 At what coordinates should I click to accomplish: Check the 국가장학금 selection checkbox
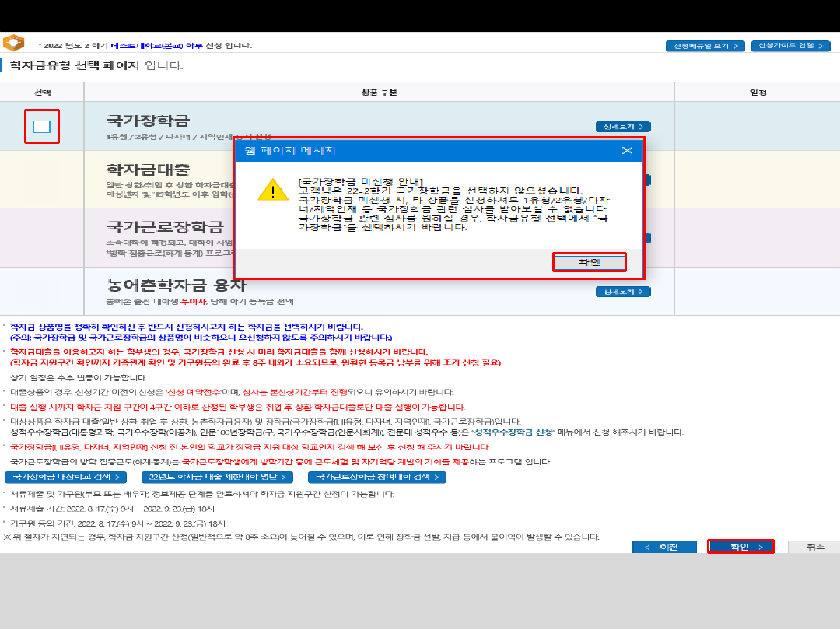[x=42, y=127]
